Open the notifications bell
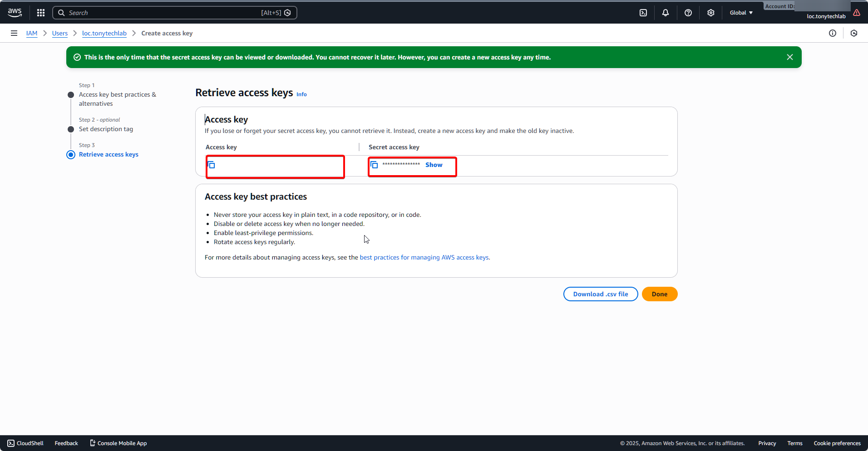This screenshot has height=451, width=868. click(x=666, y=13)
